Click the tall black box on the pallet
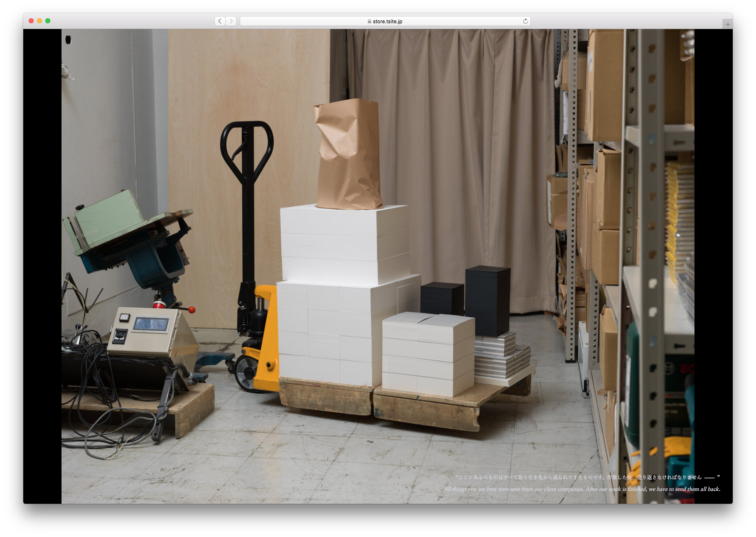 487,299
